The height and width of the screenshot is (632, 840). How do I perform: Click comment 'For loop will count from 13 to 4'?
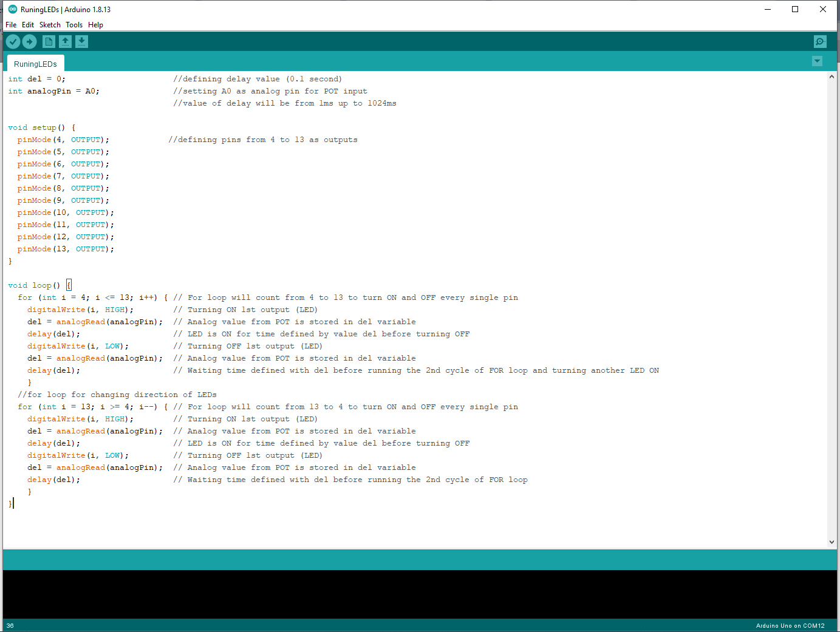(346, 407)
